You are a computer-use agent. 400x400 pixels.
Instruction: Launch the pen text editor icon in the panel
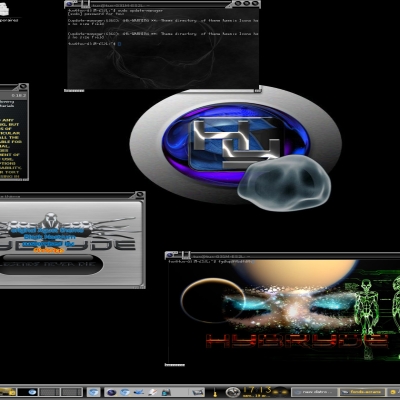coord(152,392)
